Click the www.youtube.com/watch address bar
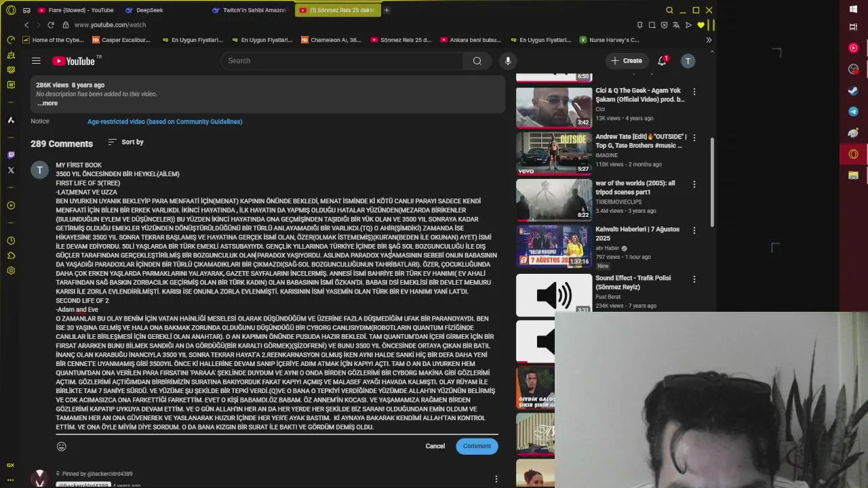Image resolution: width=868 pixels, height=488 pixels. click(110, 25)
